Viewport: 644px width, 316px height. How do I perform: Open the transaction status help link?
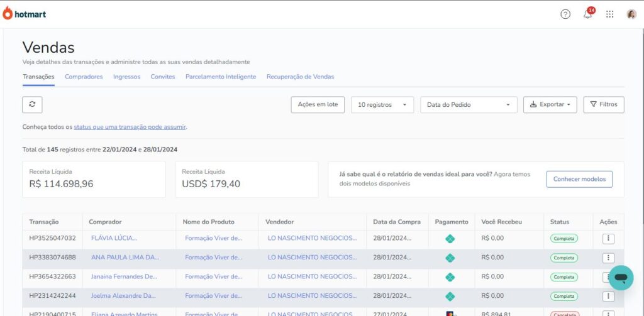[x=130, y=127]
